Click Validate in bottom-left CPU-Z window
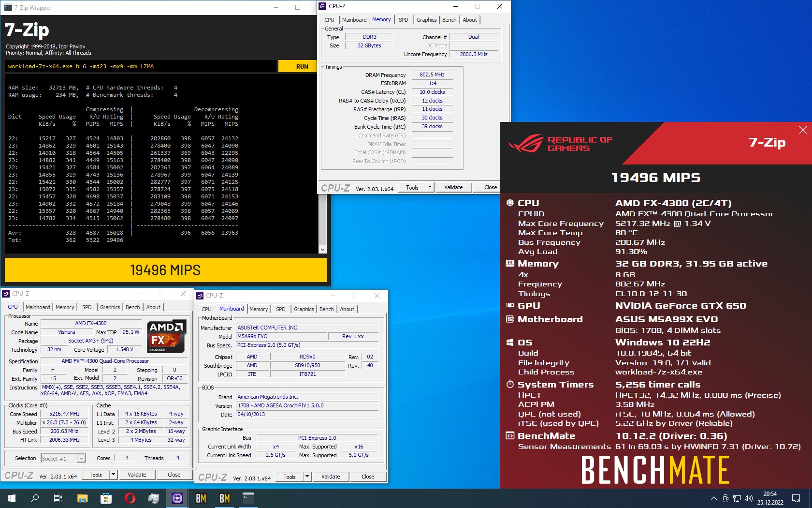This screenshot has height=508, width=812. tap(137, 475)
